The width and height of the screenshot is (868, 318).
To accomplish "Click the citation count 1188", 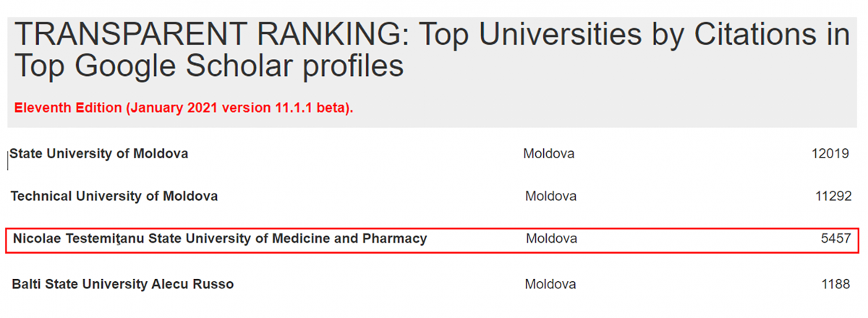I will point(835,284).
